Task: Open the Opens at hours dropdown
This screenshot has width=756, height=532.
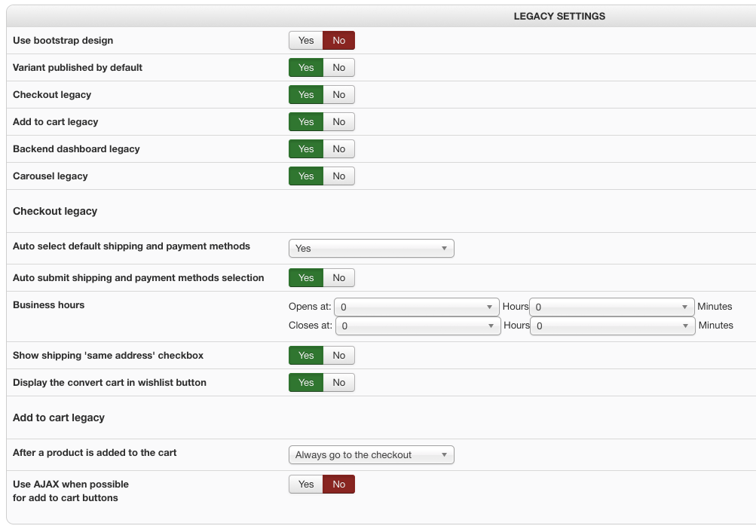Action: [x=417, y=307]
